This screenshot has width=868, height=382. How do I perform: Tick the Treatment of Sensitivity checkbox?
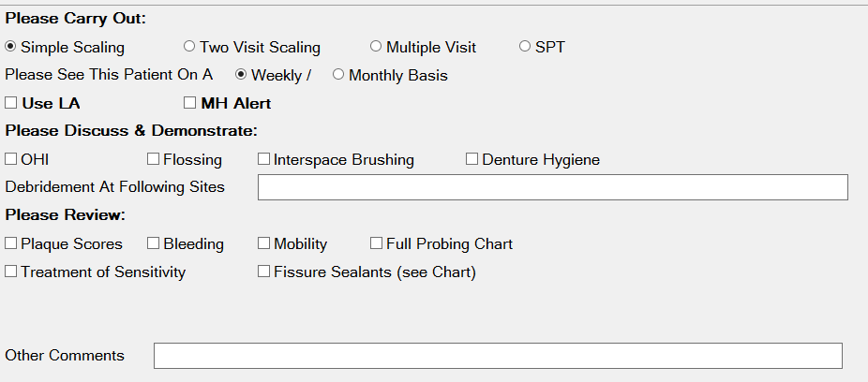[x=11, y=272]
